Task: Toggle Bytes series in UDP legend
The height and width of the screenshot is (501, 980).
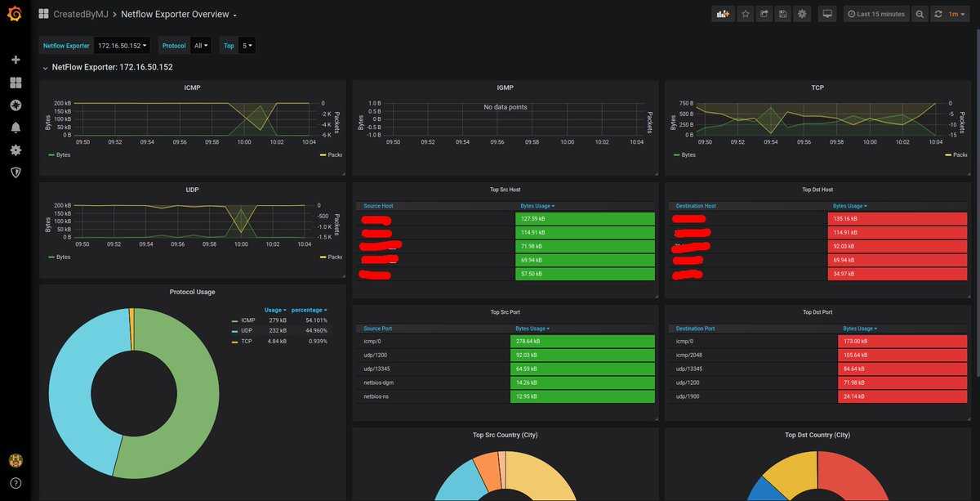Action: 59,257
